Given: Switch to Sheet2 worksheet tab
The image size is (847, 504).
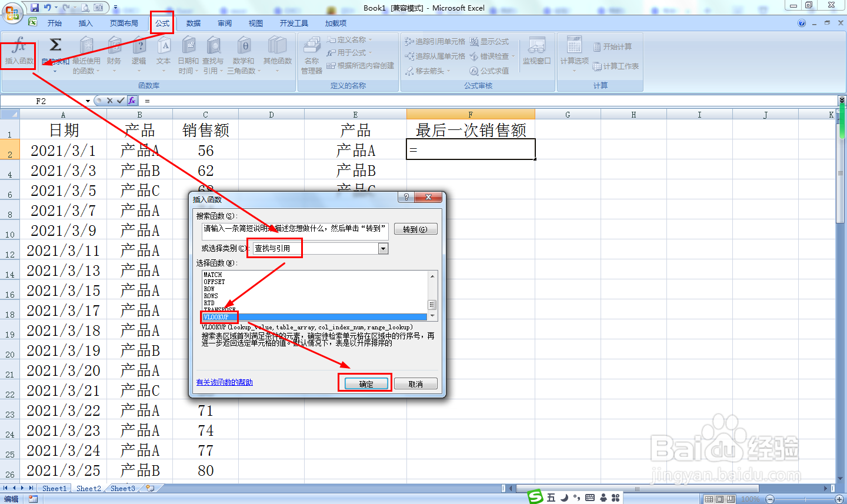Looking at the screenshot, I should pyautogui.click(x=89, y=488).
